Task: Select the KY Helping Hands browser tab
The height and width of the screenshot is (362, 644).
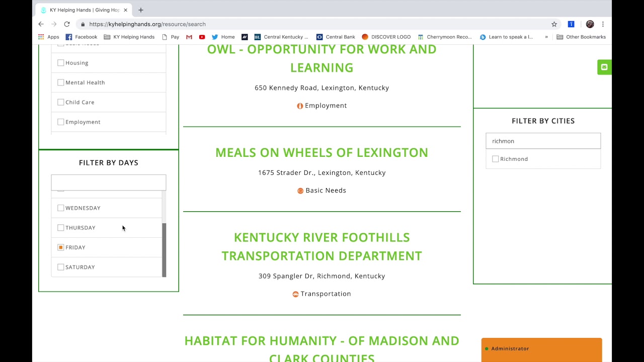Action: coord(85,10)
